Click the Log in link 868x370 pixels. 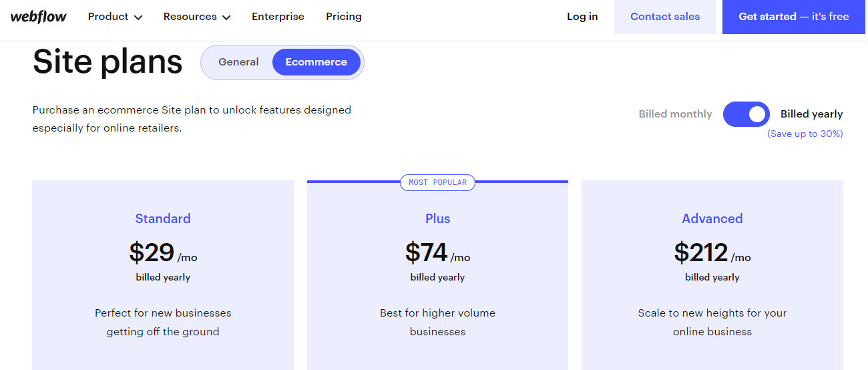(x=582, y=17)
